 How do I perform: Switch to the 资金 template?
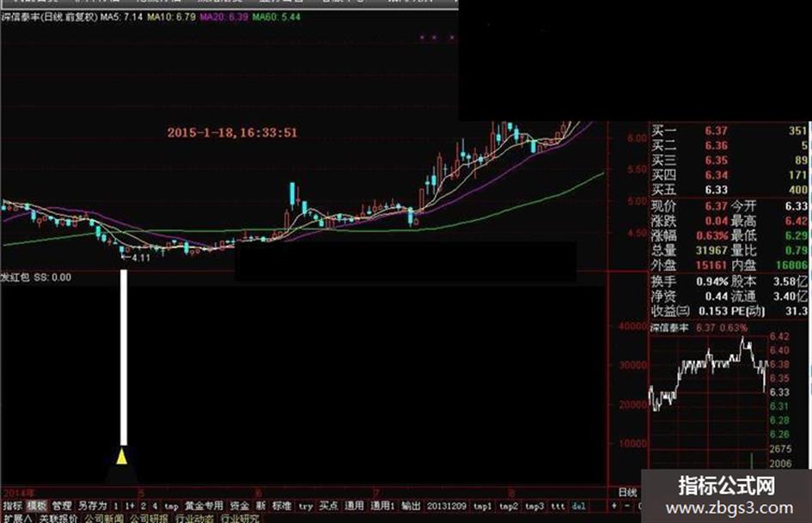pyautogui.click(x=239, y=506)
